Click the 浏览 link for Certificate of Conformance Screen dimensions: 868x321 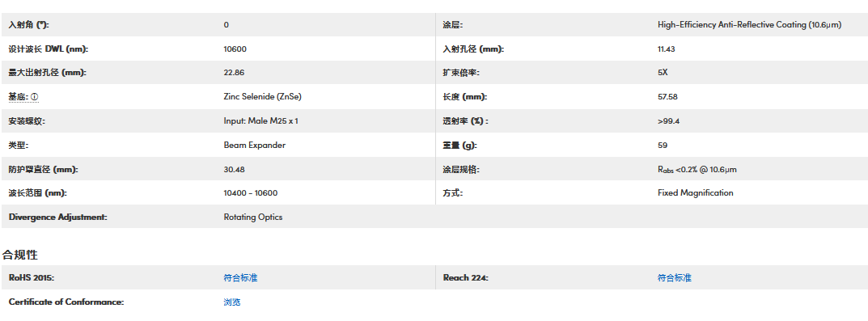(232, 302)
